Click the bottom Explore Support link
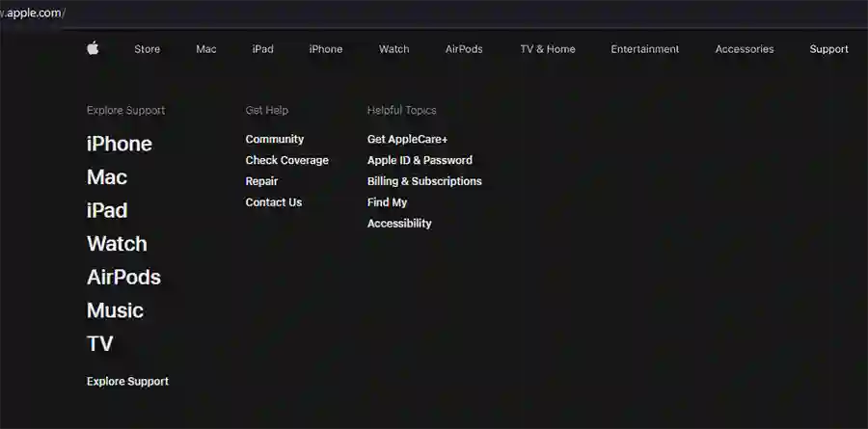 tap(128, 382)
